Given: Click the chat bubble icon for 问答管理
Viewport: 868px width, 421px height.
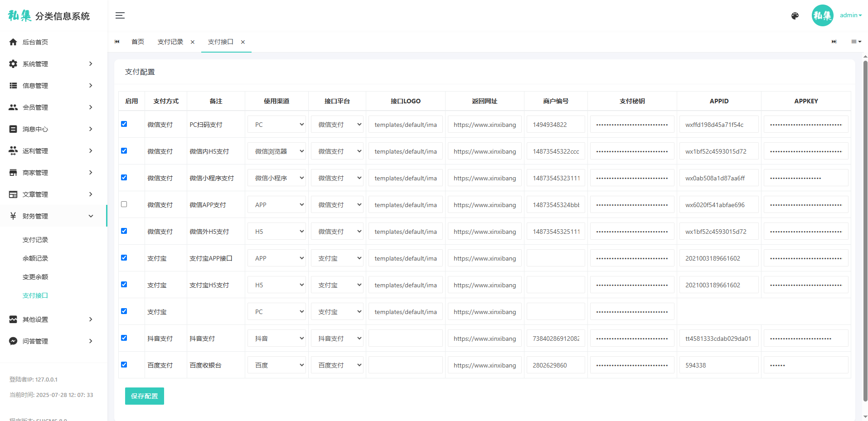Looking at the screenshot, I should point(13,341).
